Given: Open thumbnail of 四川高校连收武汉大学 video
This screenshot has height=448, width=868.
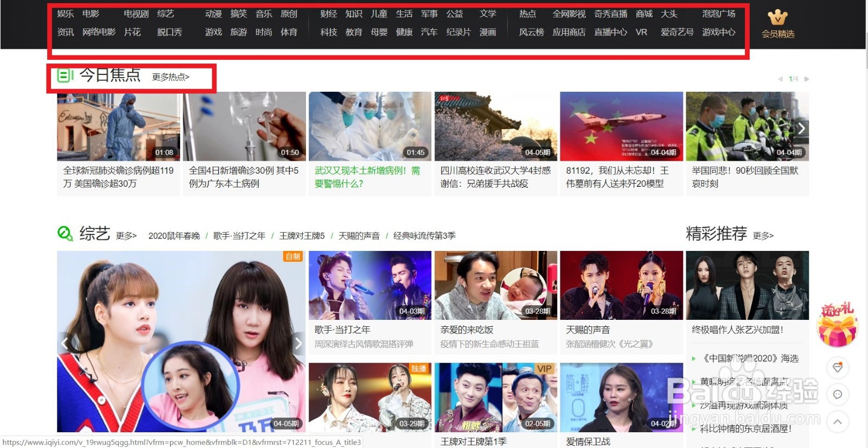Looking at the screenshot, I should tap(496, 126).
